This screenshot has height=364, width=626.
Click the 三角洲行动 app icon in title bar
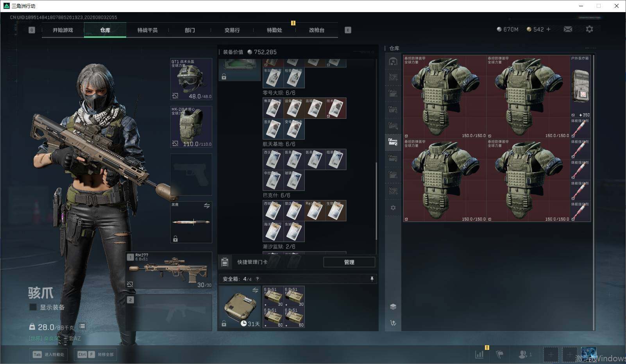(6, 6)
